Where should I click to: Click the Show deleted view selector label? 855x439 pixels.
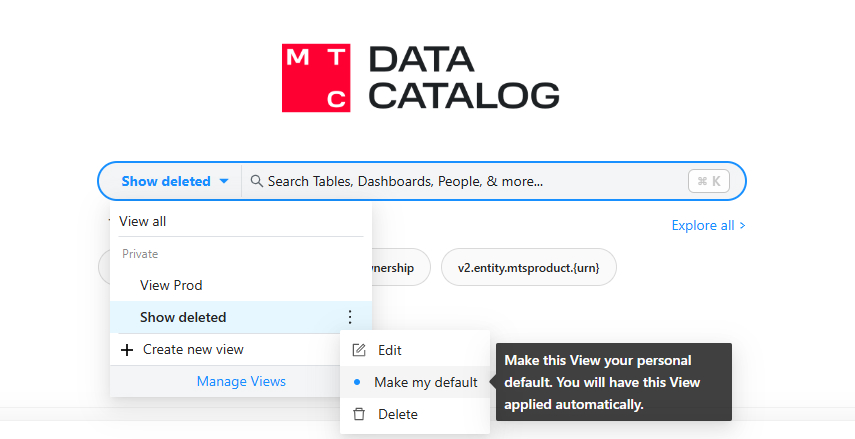(166, 182)
